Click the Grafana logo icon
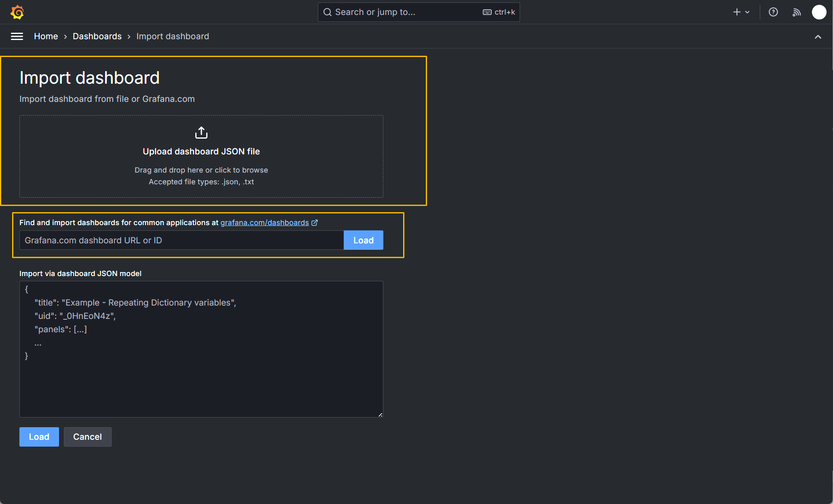The height and width of the screenshot is (504, 833). coord(17,12)
